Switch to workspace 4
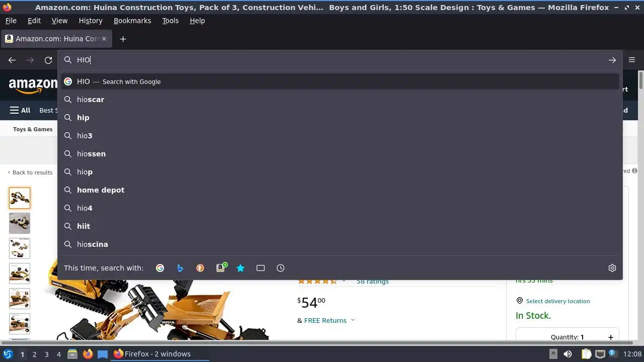 click(x=58, y=354)
